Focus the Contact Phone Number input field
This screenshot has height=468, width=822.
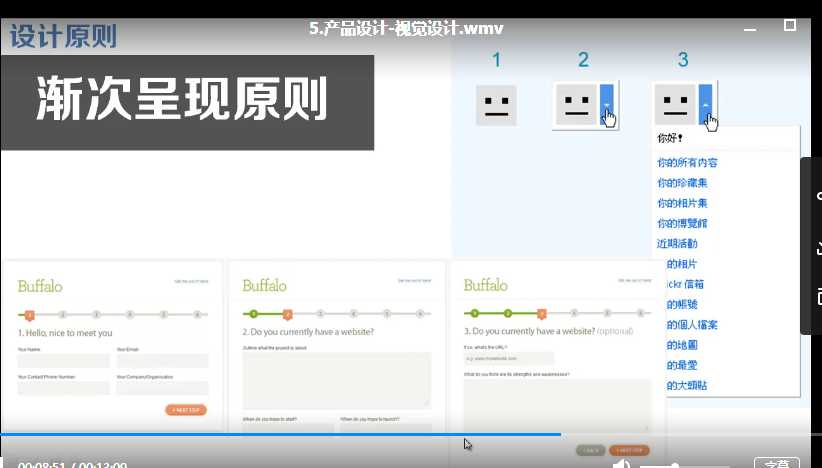coord(63,388)
